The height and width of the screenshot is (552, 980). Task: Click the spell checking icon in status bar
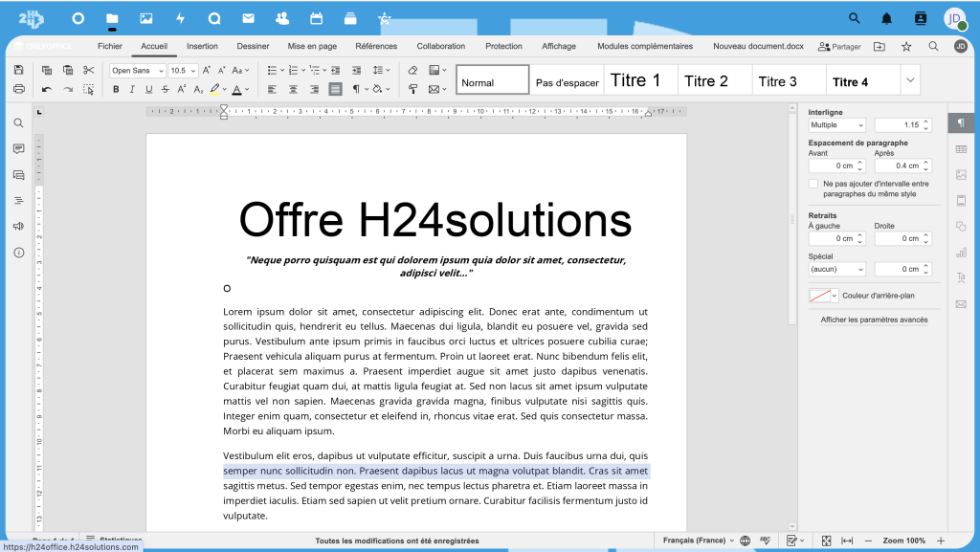point(765,541)
